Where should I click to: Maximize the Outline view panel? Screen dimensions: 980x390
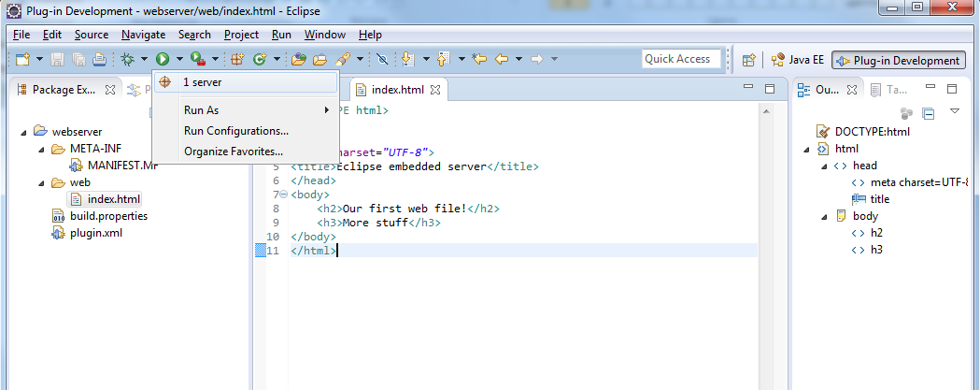click(x=952, y=89)
